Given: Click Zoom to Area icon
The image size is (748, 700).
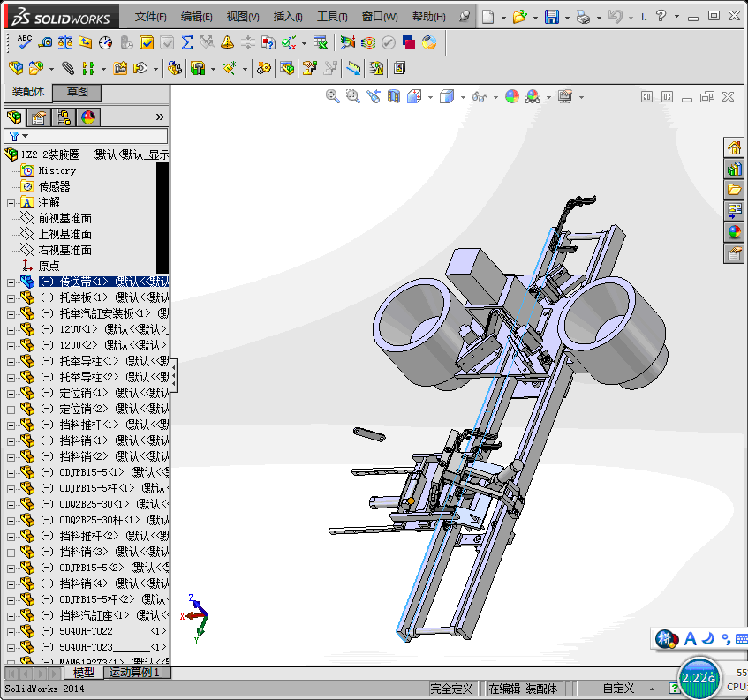Looking at the screenshot, I should (x=353, y=96).
